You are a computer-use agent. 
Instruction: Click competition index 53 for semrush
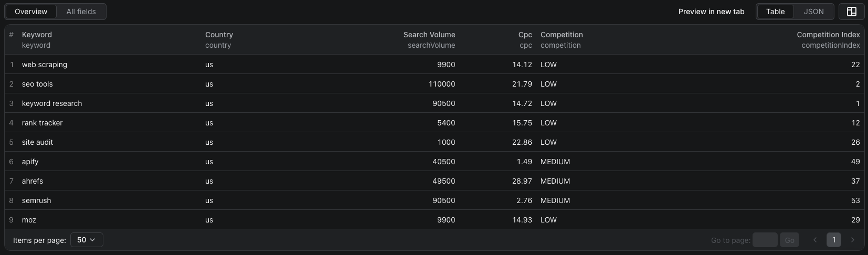(x=855, y=200)
